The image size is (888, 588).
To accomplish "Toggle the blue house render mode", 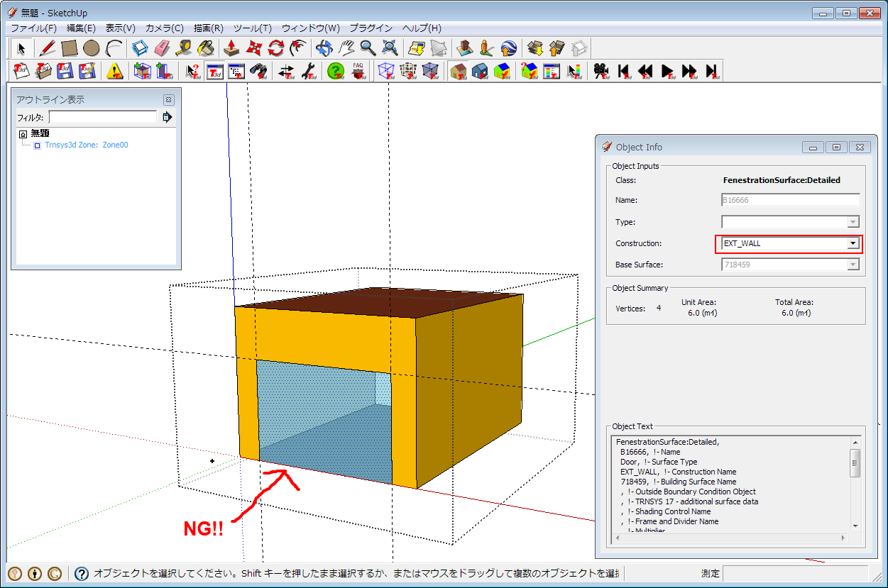I will [x=481, y=71].
